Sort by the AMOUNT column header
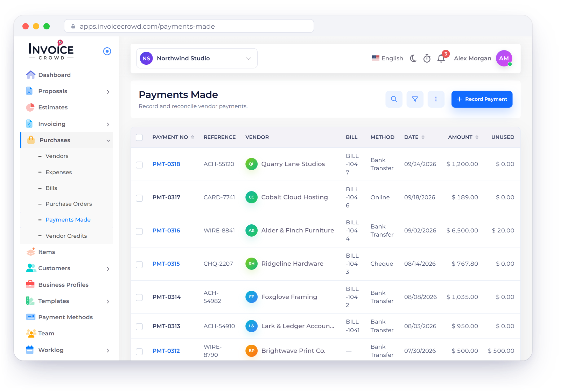 (x=463, y=137)
